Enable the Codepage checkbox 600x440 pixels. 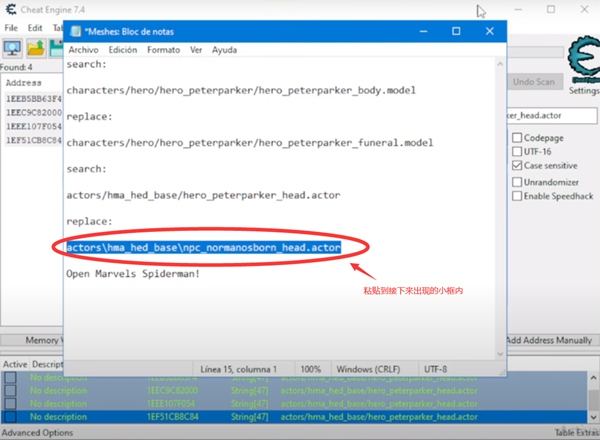coord(517,138)
